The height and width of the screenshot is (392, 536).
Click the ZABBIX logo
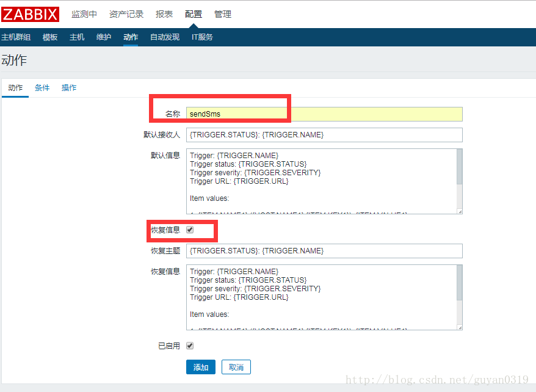pos(30,14)
